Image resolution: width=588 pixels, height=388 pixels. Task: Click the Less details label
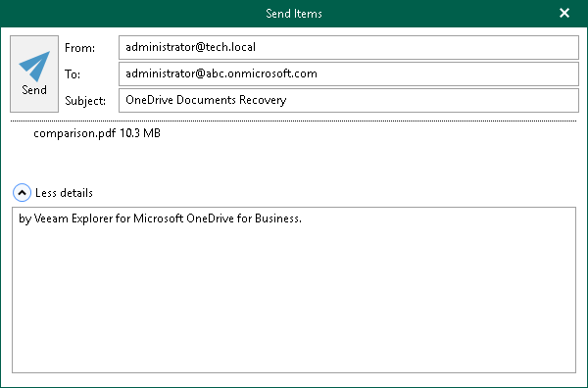pos(64,193)
